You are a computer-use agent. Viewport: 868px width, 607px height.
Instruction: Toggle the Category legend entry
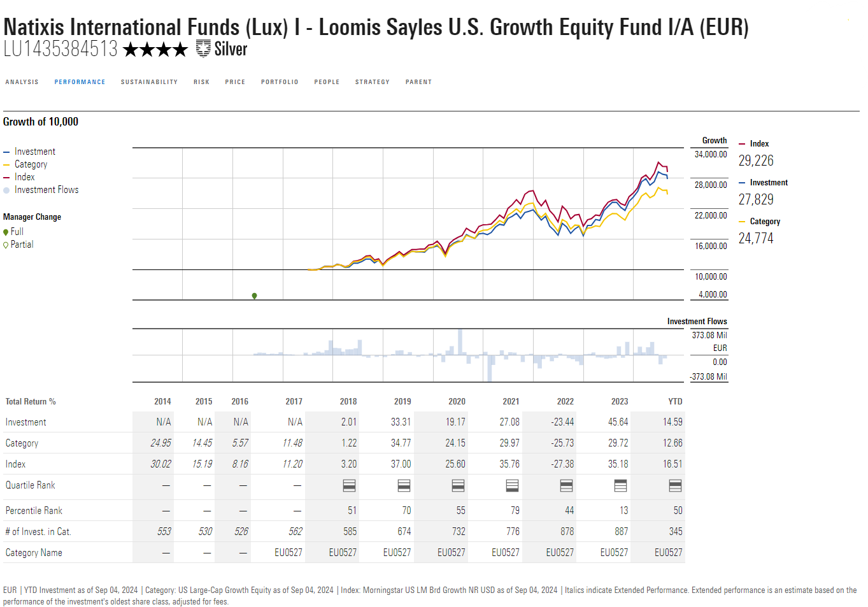point(25,164)
